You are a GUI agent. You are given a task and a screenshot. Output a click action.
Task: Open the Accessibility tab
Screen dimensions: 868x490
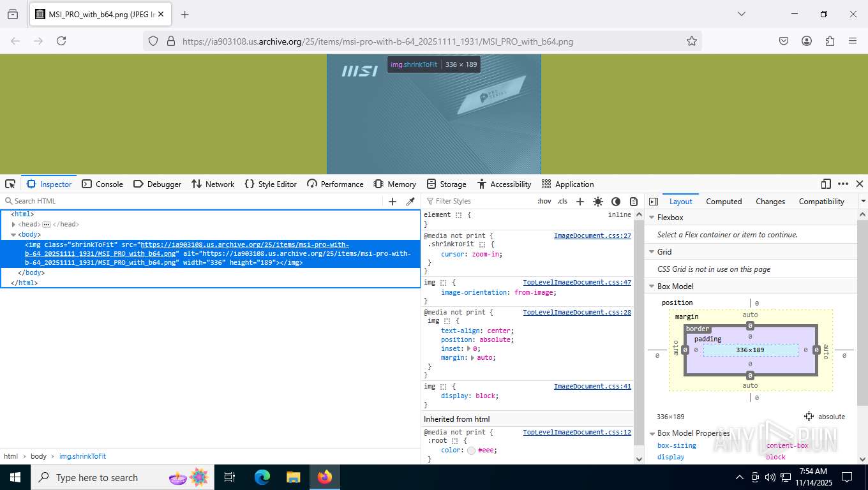504,184
